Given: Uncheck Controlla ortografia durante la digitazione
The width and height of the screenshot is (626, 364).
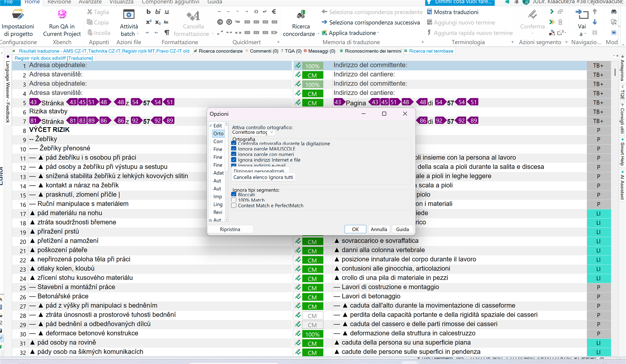Looking at the screenshot, I should pos(234,143).
